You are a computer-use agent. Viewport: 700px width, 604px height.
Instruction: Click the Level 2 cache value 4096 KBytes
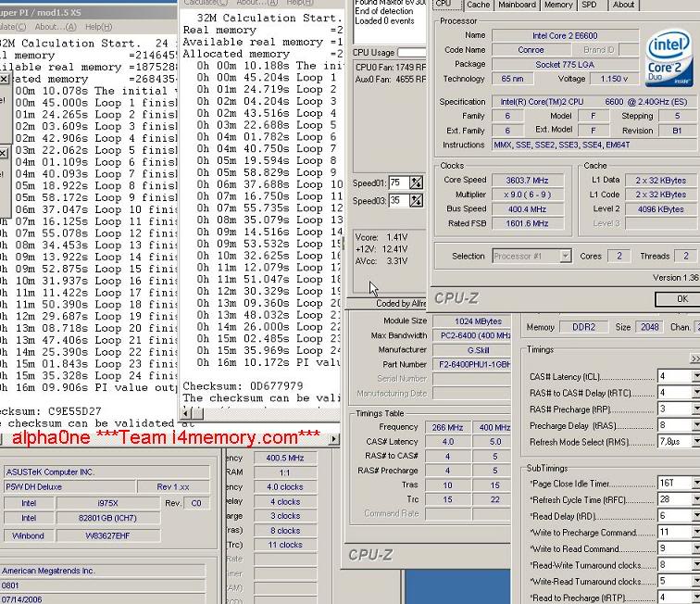coord(662,209)
